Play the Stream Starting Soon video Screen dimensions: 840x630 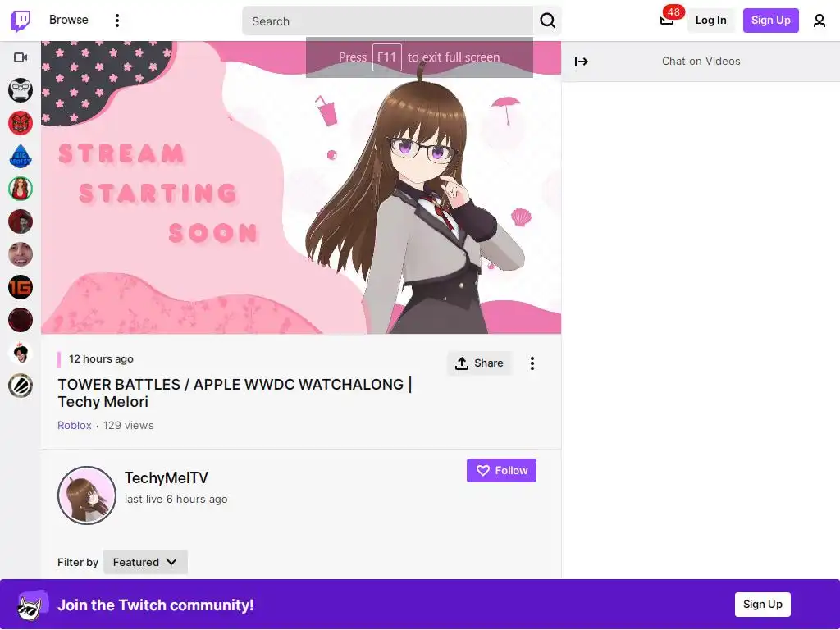pyautogui.click(x=301, y=188)
